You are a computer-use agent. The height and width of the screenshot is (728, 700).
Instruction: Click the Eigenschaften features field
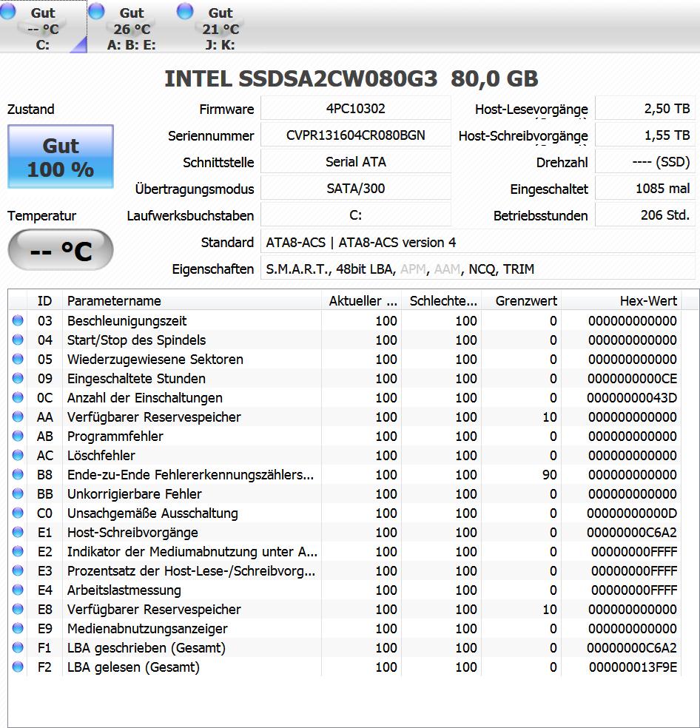[478, 269]
